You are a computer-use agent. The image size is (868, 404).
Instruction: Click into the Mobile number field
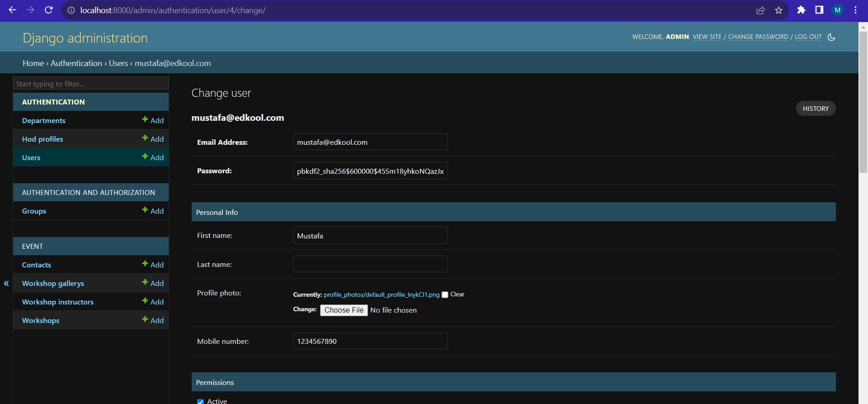coord(370,341)
